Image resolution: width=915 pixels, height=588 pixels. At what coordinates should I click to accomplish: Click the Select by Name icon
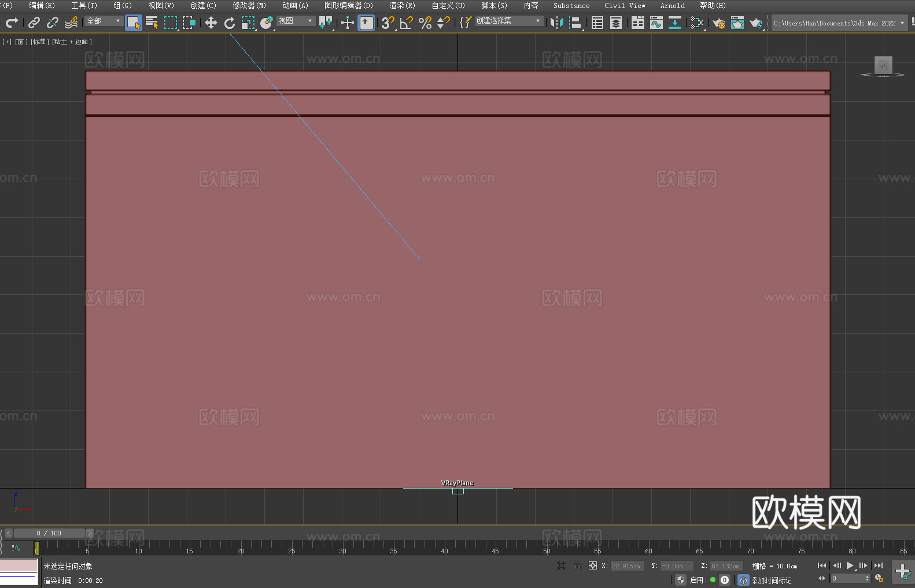click(152, 23)
